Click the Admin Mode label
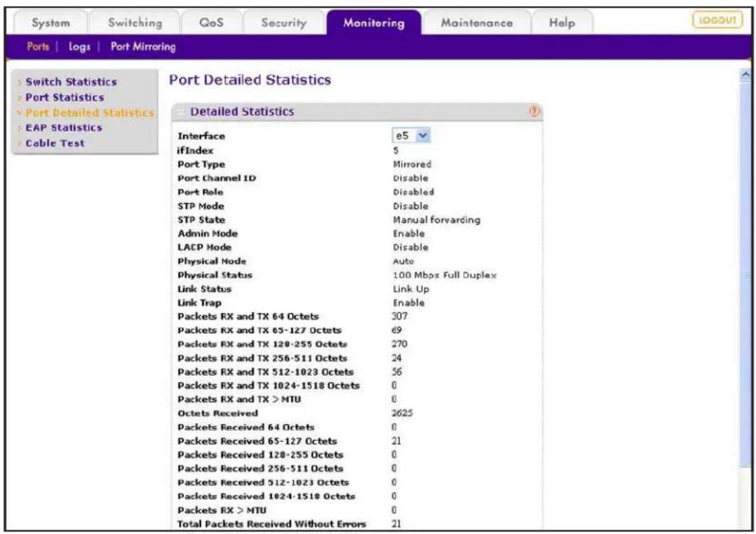The image size is (756, 534). [x=207, y=234]
